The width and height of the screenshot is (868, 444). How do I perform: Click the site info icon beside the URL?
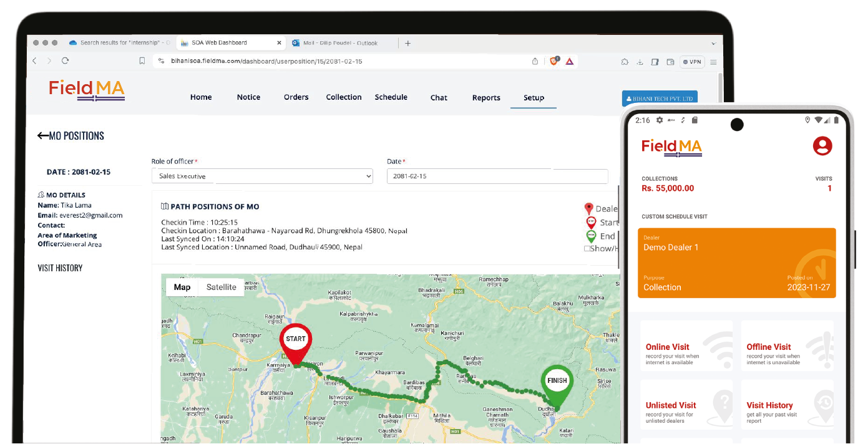point(161,61)
